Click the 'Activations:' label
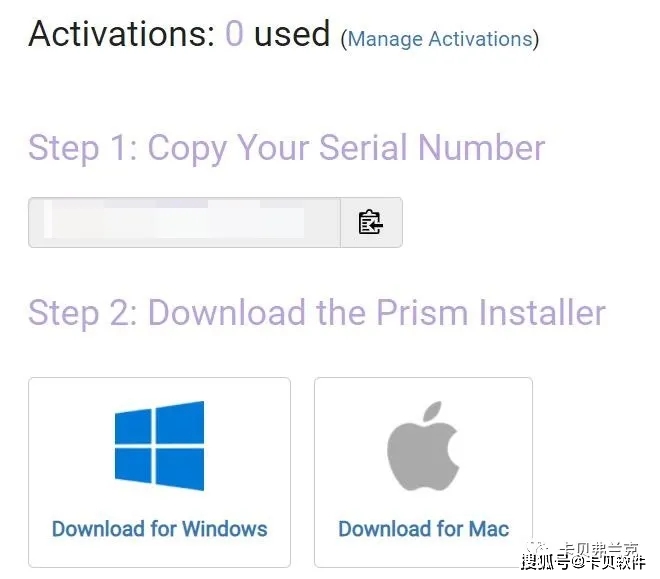Image resolution: width=660 pixels, height=579 pixels. 122,34
